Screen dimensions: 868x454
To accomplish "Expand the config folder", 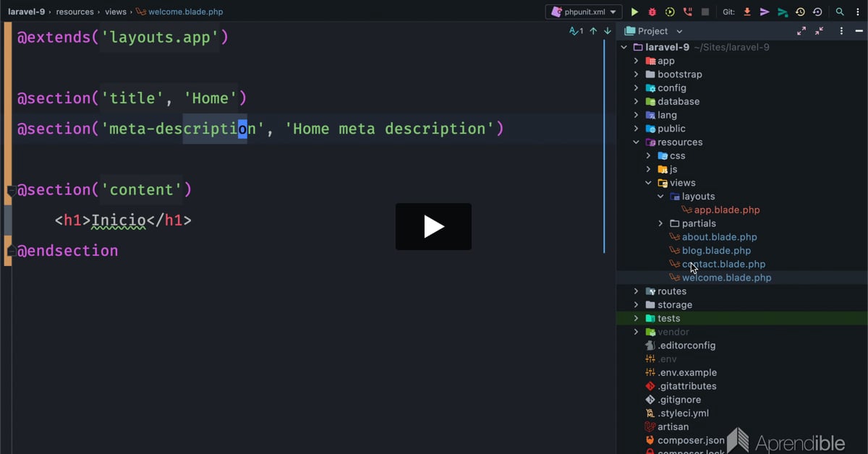I will [637, 88].
